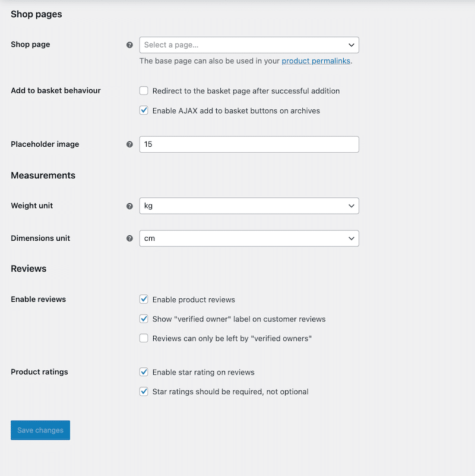475x476 pixels.
Task: Uncheck Enable product reviews
Action: point(143,300)
